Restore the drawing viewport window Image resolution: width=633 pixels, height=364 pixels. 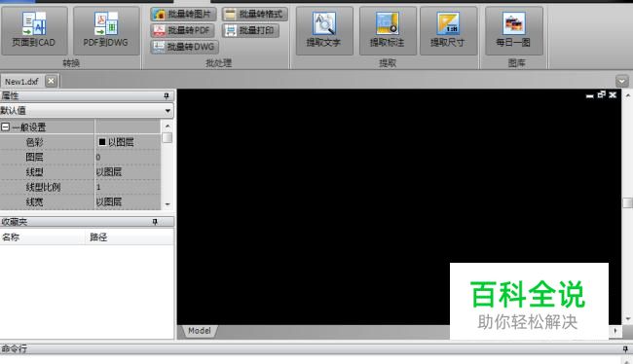pyautogui.click(x=602, y=94)
